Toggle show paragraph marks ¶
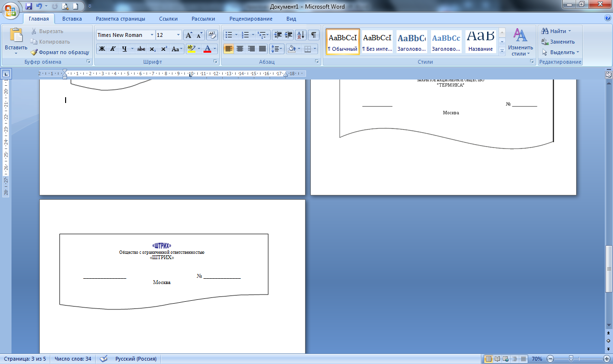Screen dimensions: 613x364 [314, 35]
